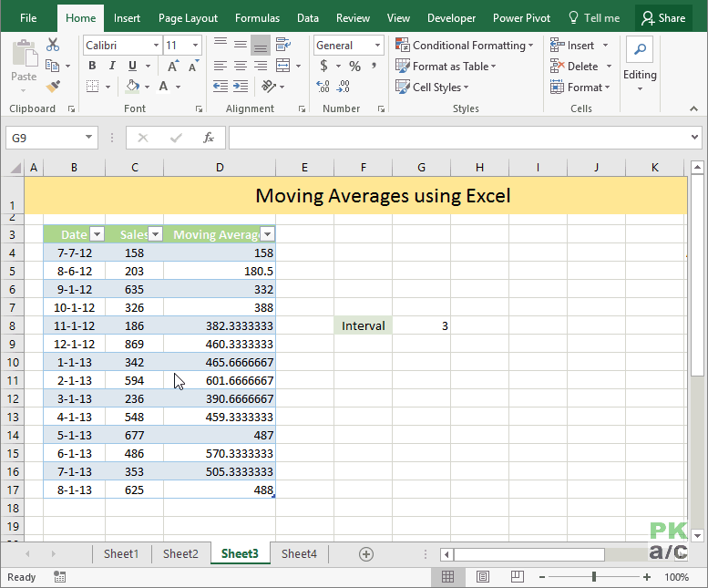
Task: Click the Zoom In plus button
Action: (647, 577)
